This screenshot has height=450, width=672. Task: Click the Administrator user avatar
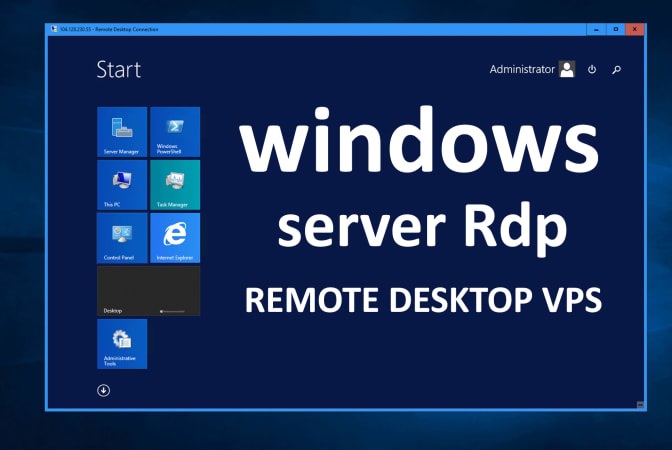pos(567,69)
